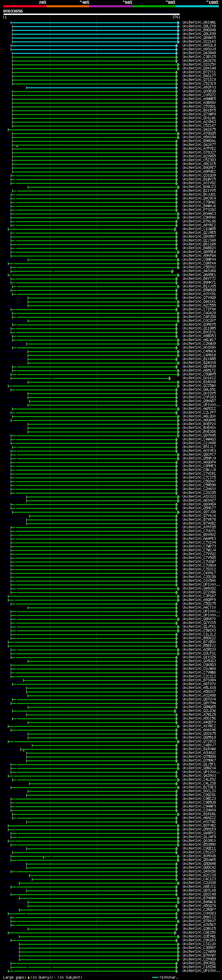
Task: Select hit label UniRef100_A9SUL8
Action: click(199, 45)
